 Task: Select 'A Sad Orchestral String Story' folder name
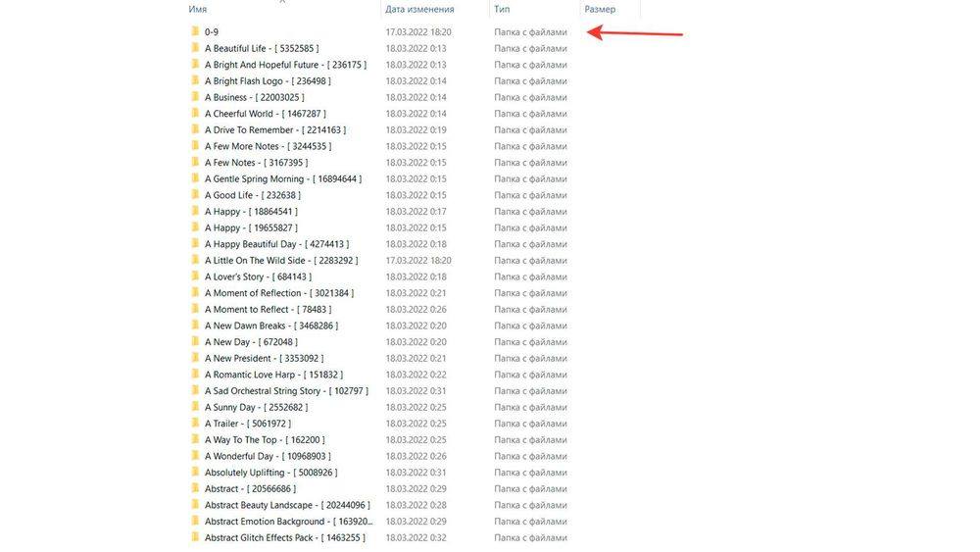pyautogui.click(x=286, y=390)
